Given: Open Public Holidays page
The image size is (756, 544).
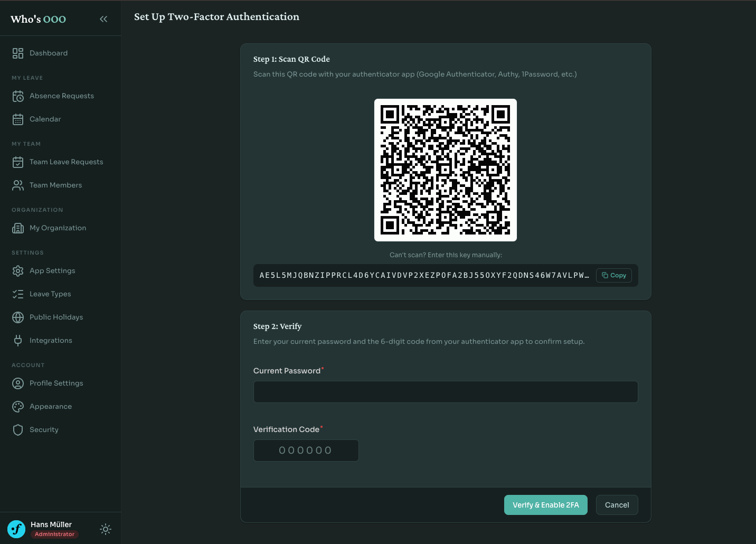Looking at the screenshot, I should (x=56, y=317).
